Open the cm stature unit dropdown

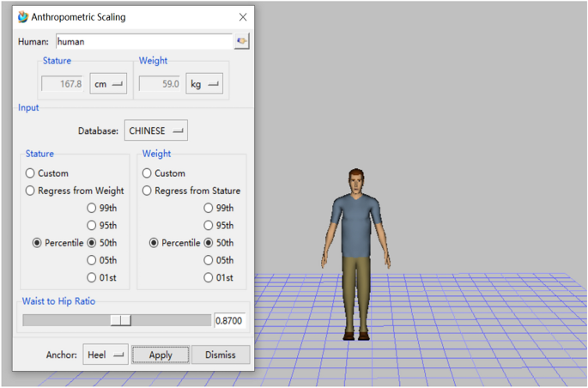point(108,83)
